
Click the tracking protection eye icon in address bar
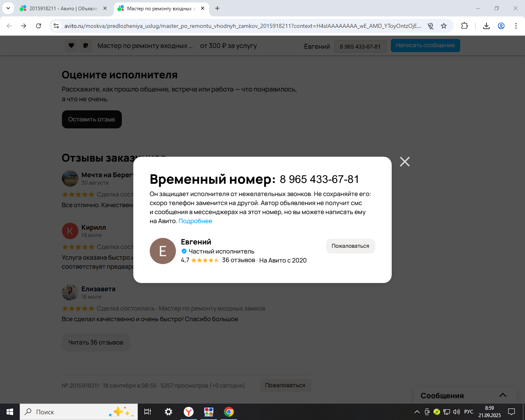tap(430, 26)
